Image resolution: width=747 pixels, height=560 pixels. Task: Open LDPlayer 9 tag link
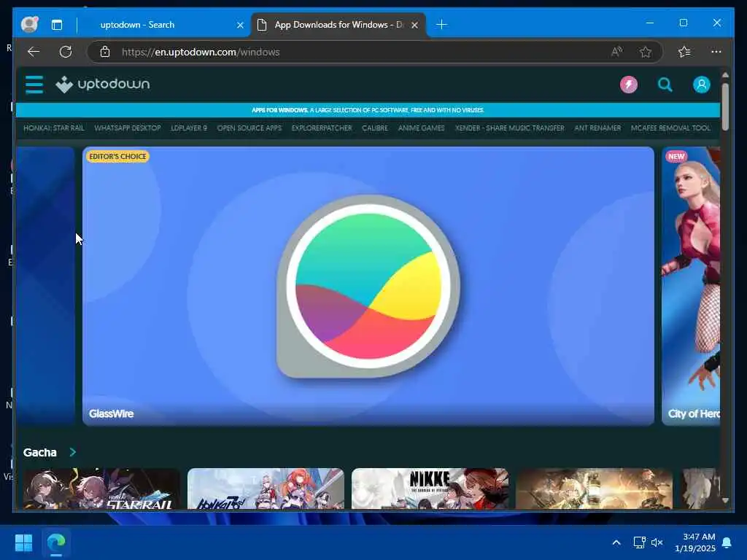189,128
